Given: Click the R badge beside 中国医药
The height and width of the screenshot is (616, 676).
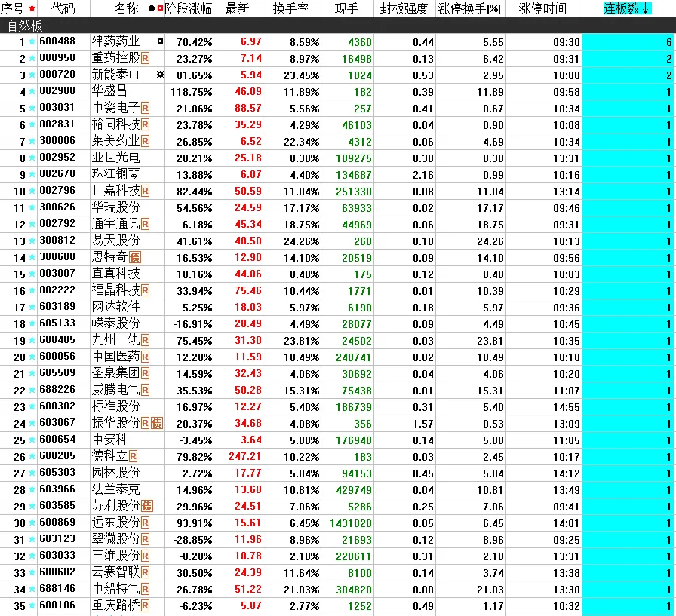Looking at the screenshot, I should point(146,357).
